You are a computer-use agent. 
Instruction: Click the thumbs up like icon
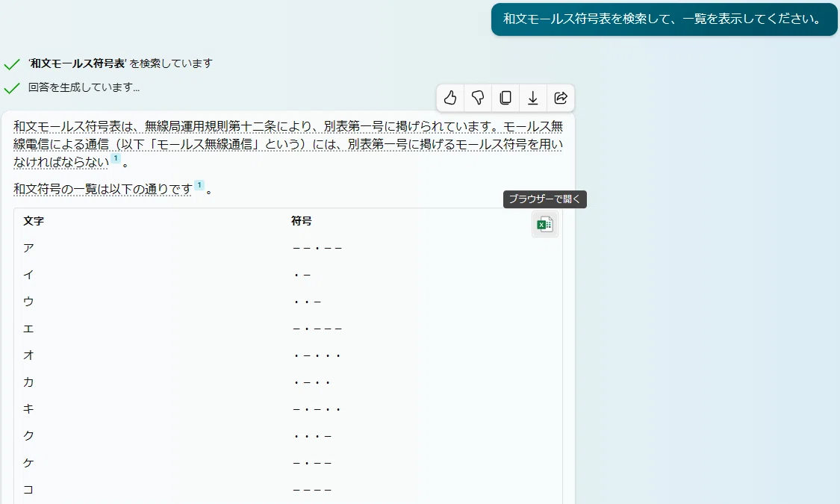[x=450, y=98]
